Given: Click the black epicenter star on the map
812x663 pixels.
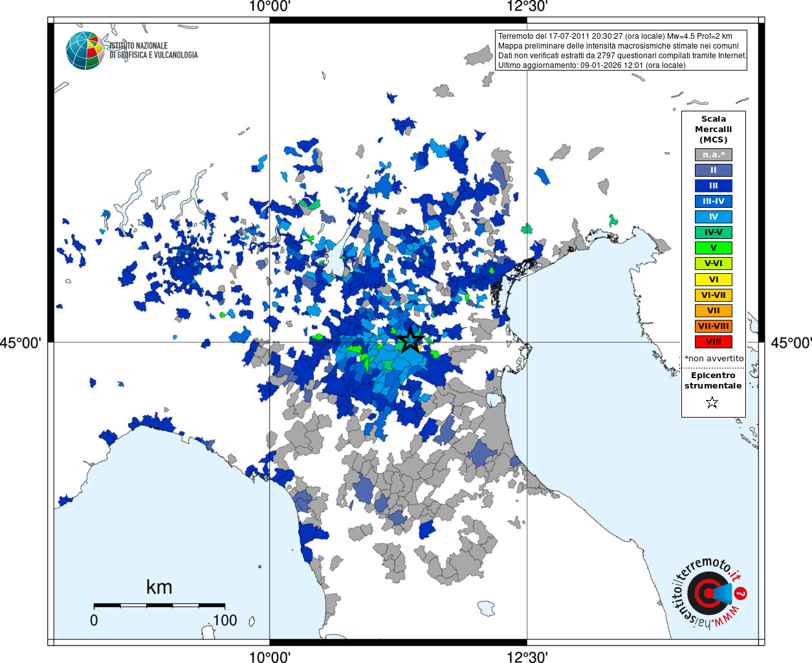Looking at the screenshot, I should point(410,340).
